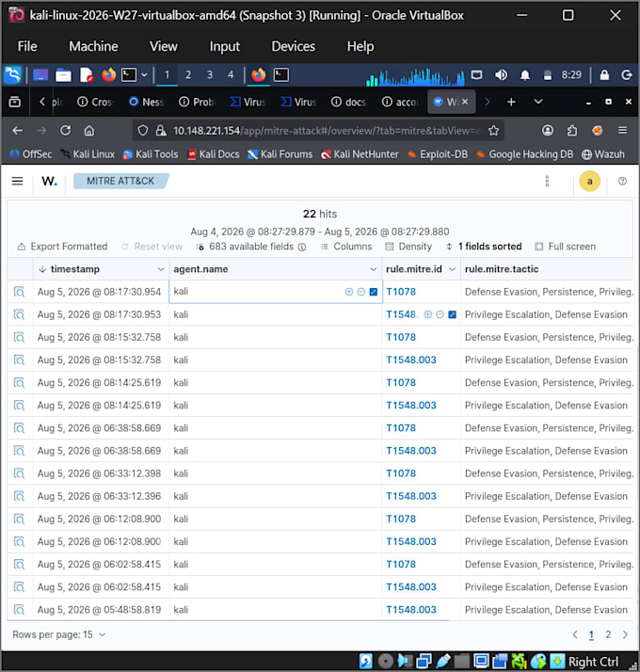Open the user avatar 'a' menu

pyautogui.click(x=589, y=182)
